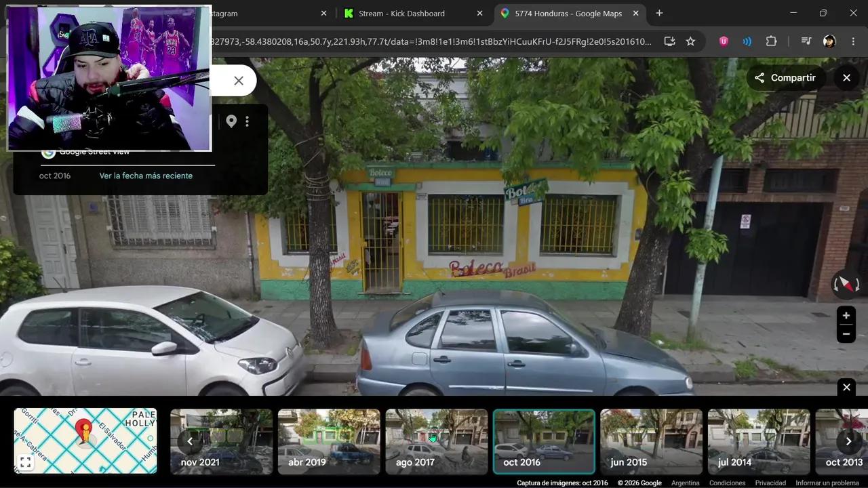Bookmark this page with star icon

point(690,41)
